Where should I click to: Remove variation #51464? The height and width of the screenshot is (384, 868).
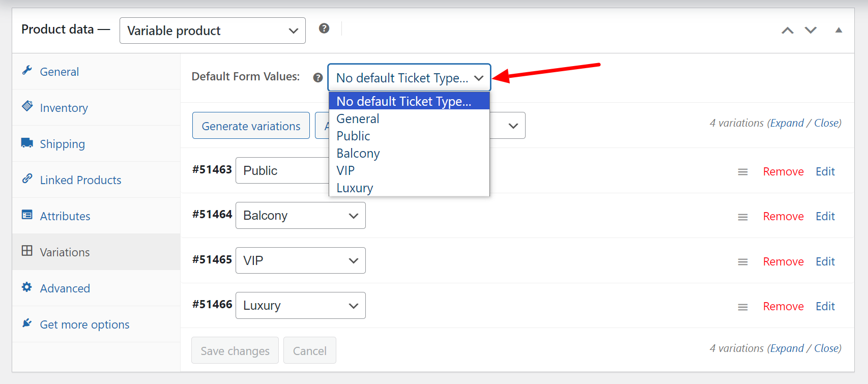[x=783, y=217]
